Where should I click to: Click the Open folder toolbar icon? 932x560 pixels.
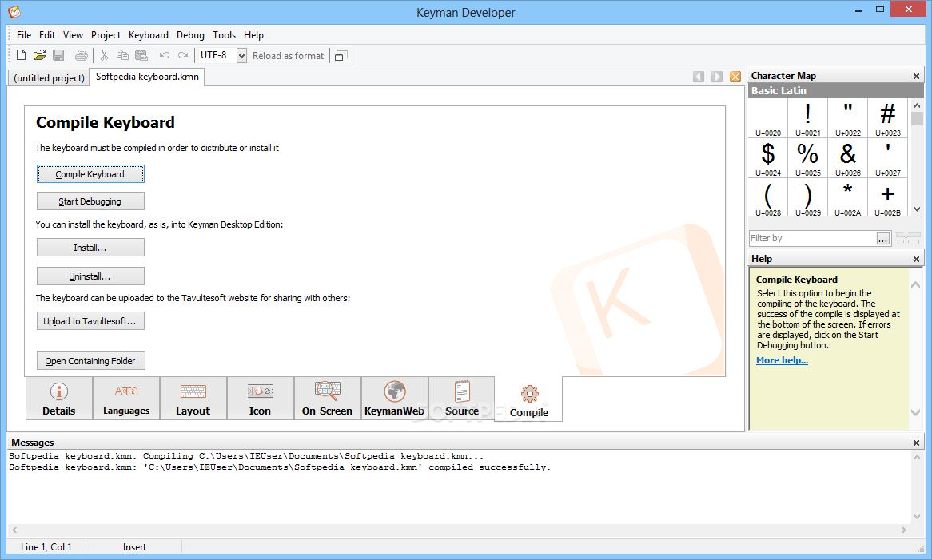(39, 55)
